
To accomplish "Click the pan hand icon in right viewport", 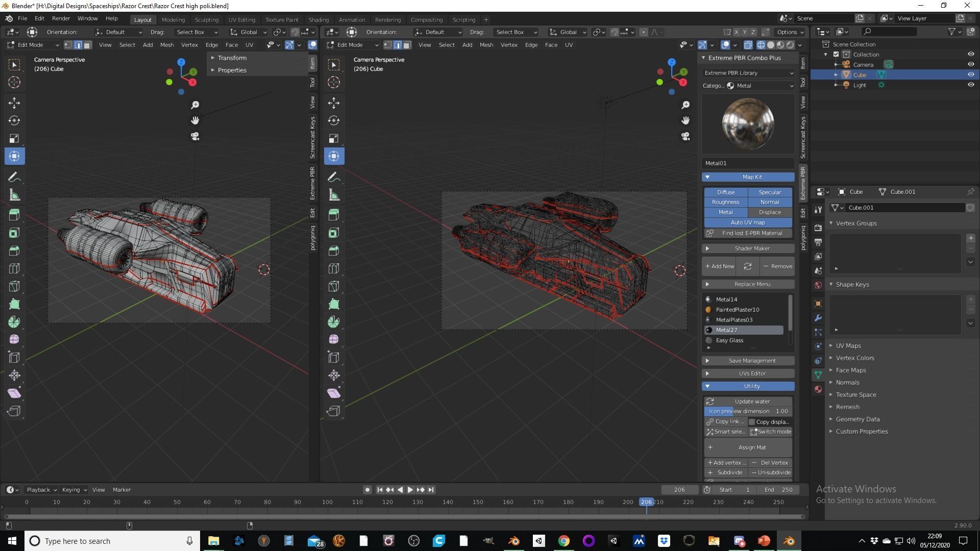I will (685, 120).
